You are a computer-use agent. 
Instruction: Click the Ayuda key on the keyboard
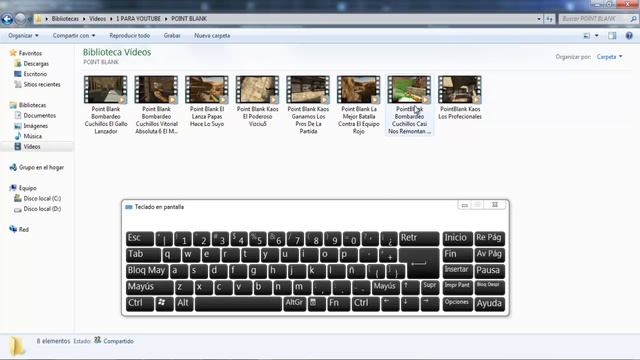(489, 304)
